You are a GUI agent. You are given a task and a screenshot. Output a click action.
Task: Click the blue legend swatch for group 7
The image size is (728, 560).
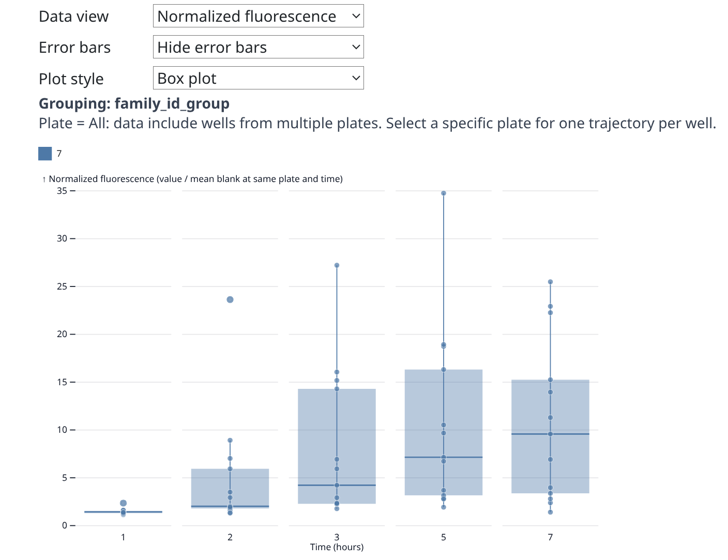45,154
